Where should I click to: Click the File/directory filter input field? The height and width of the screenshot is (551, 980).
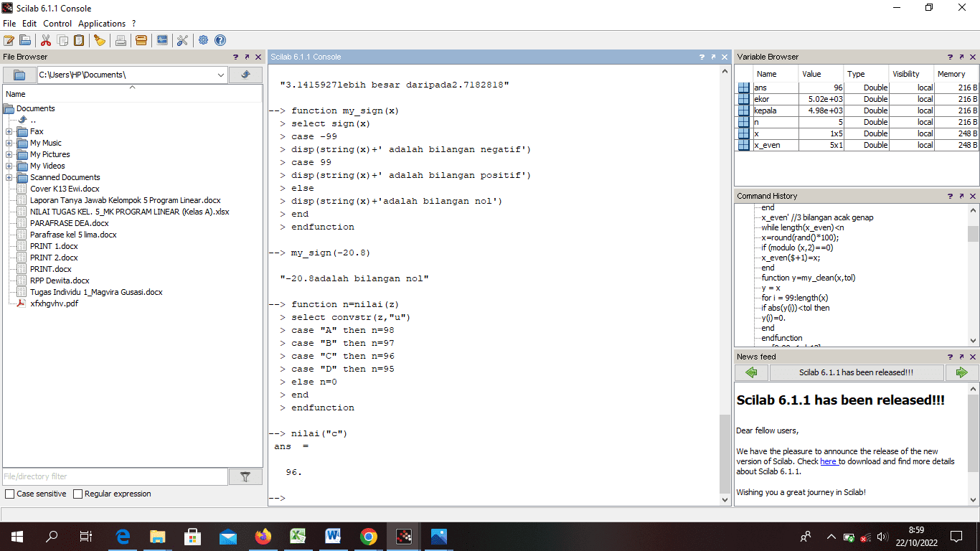click(116, 476)
